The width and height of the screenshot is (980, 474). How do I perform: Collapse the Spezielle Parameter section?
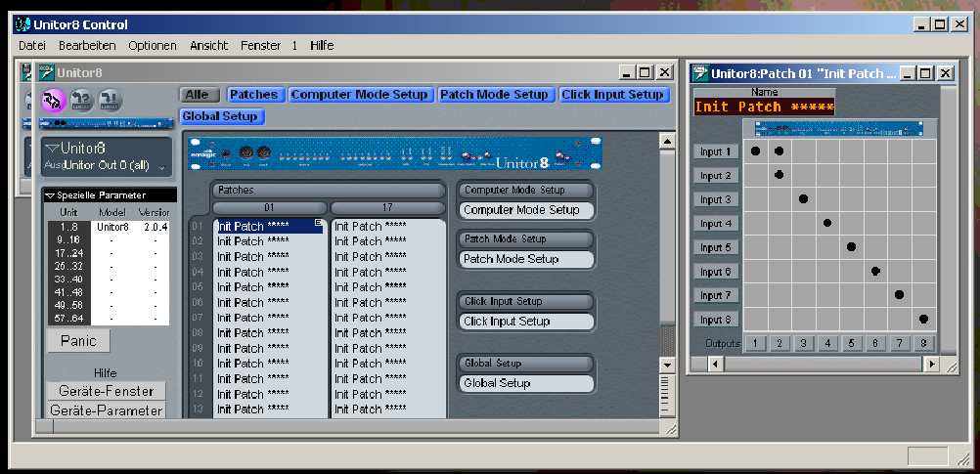click(x=50, y=195)
